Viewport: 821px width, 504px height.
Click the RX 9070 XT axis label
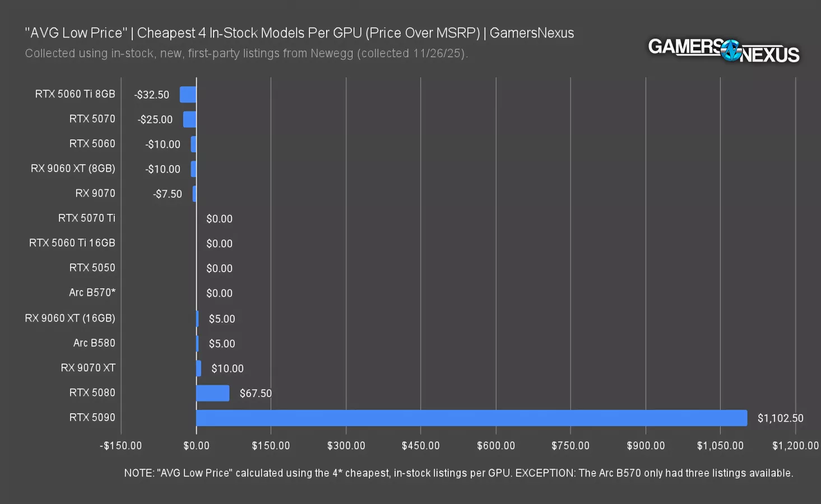(88, 368)
